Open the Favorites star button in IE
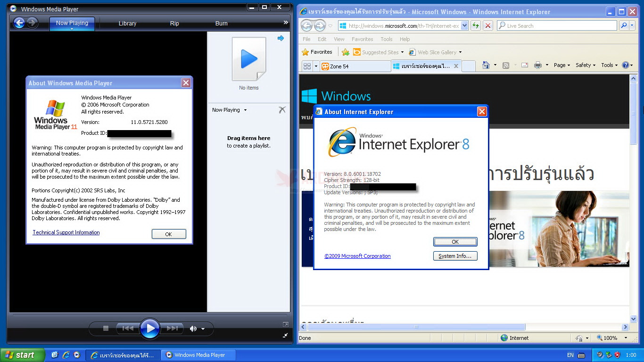The image size is (644, 362). click(x=317, y=52)
